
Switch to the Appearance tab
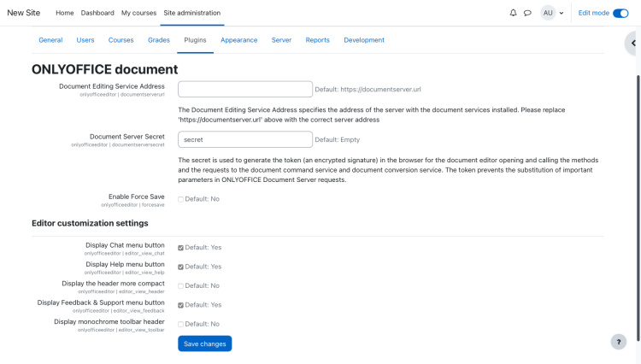point(238,40)
